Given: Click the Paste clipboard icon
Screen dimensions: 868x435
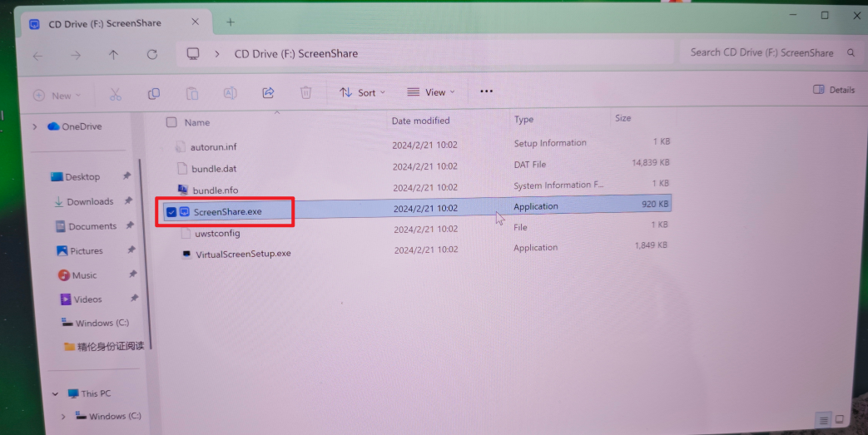Looking at the screenshot, I should (192, 94).
